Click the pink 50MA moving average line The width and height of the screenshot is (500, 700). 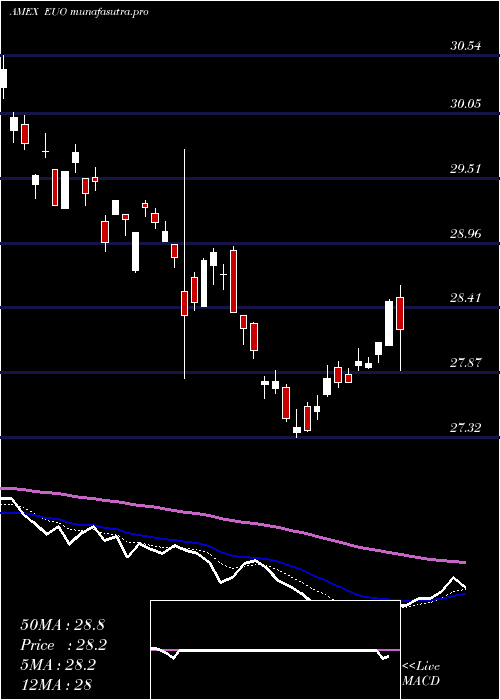pyautogui.click(x=232, y=521)
